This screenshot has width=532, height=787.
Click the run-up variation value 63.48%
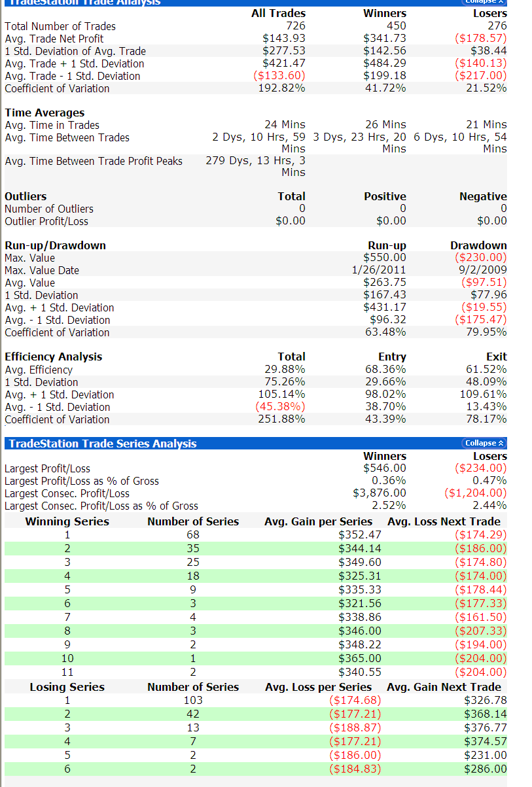385,332
